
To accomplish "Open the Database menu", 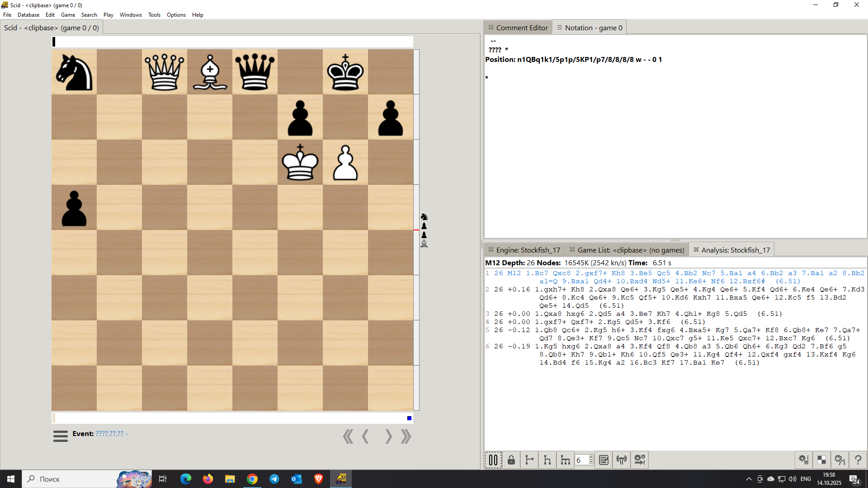I will [x=28, y=15].
